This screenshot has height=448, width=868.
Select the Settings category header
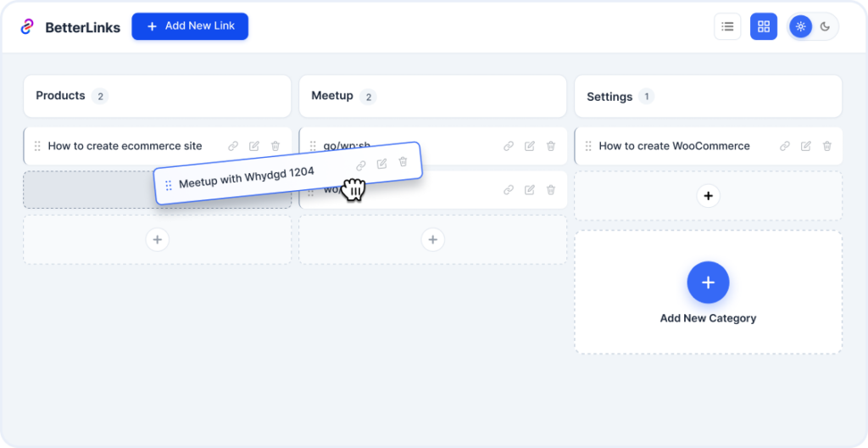point(709,96)
